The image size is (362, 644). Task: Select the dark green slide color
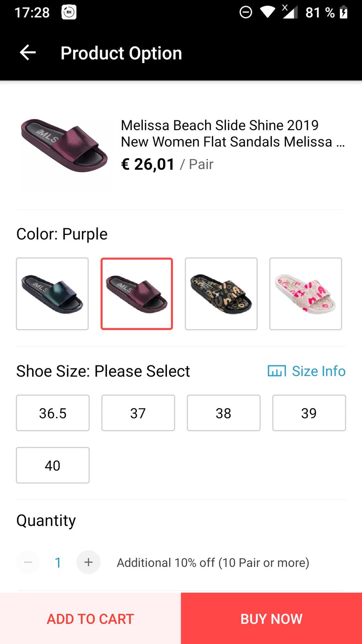(x=52, y=294)
